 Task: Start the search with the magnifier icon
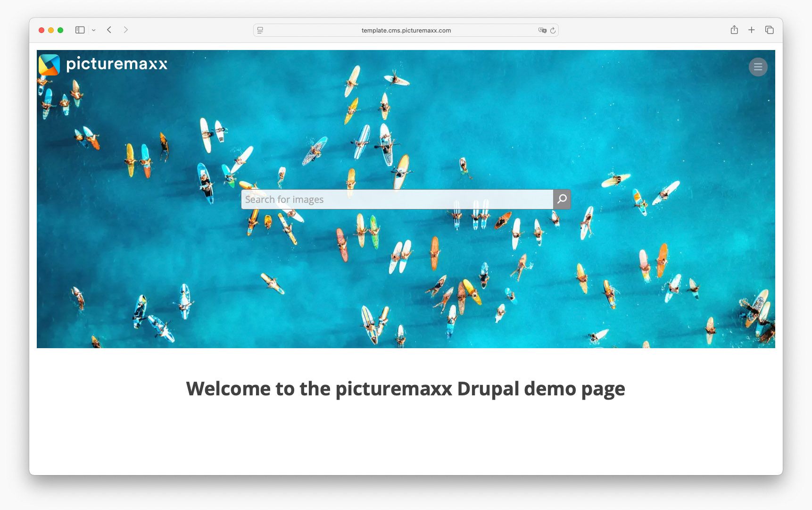562,199
